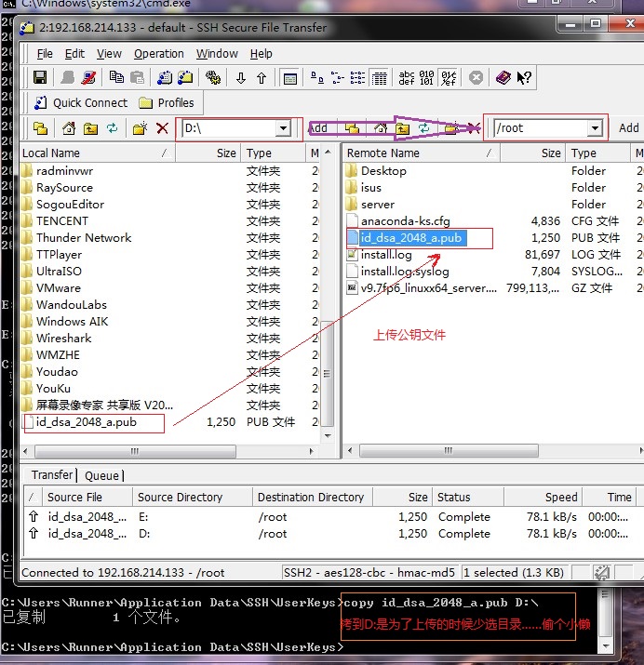
Task: Click the local Home folder icon
Action: click(x=69, y=128)
